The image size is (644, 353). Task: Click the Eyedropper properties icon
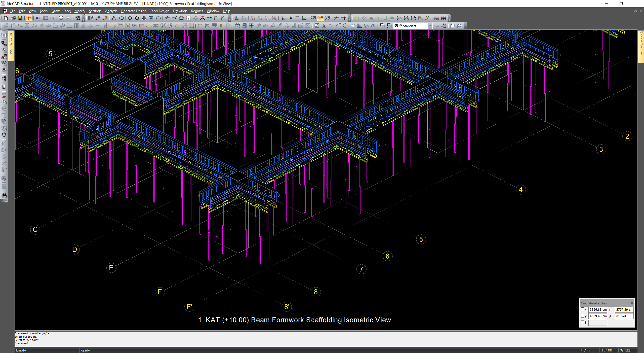(98, 18)
